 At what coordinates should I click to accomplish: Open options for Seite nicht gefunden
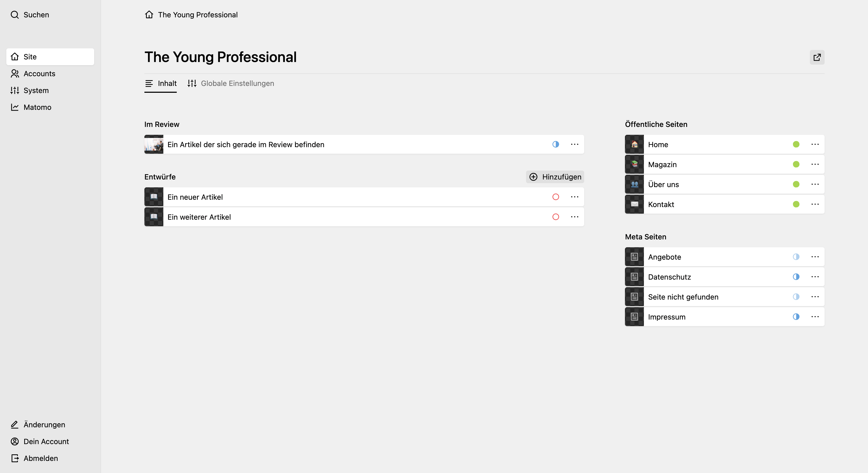coord(815,297)
